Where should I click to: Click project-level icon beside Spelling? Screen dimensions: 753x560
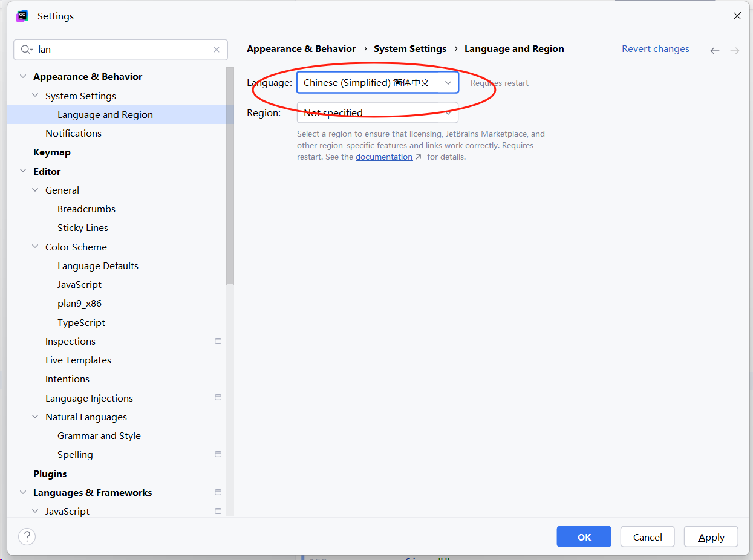218,454
